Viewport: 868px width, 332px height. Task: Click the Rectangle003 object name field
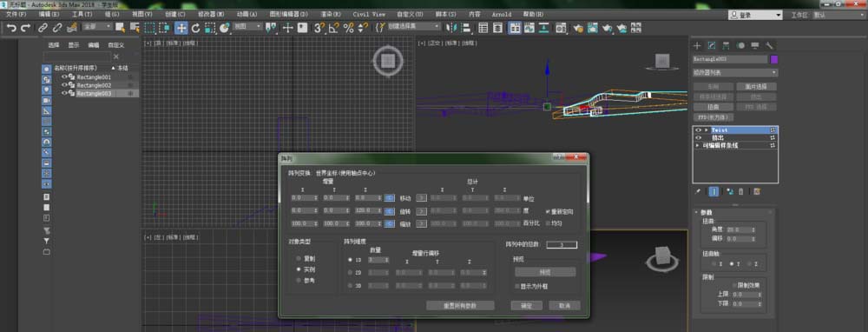[x=730, y=59]
